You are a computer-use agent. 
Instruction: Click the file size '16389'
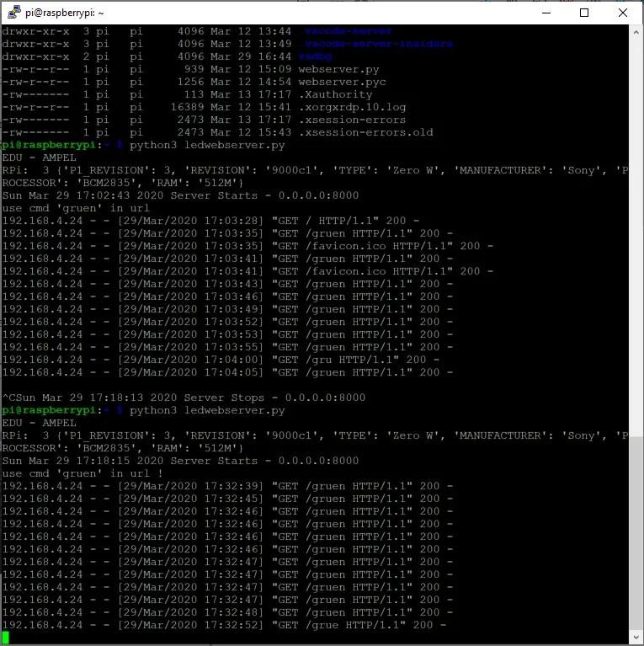click(x=188, y=107)
